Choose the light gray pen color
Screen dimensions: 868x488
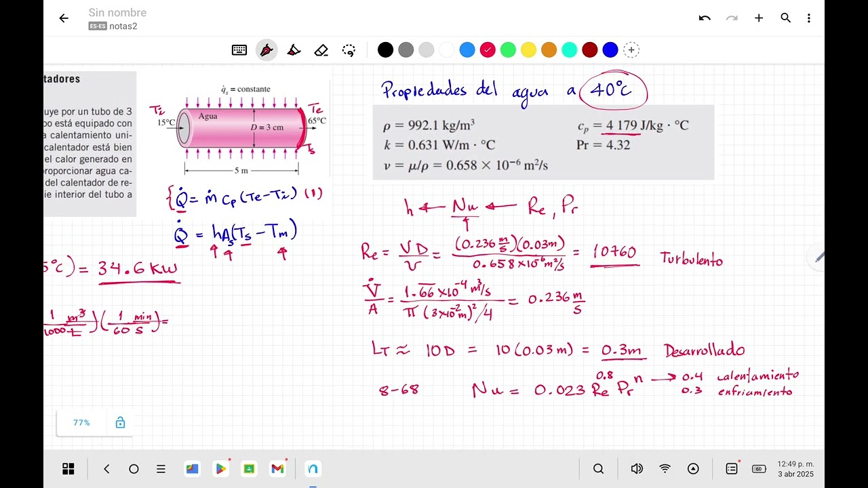[426, 49]
